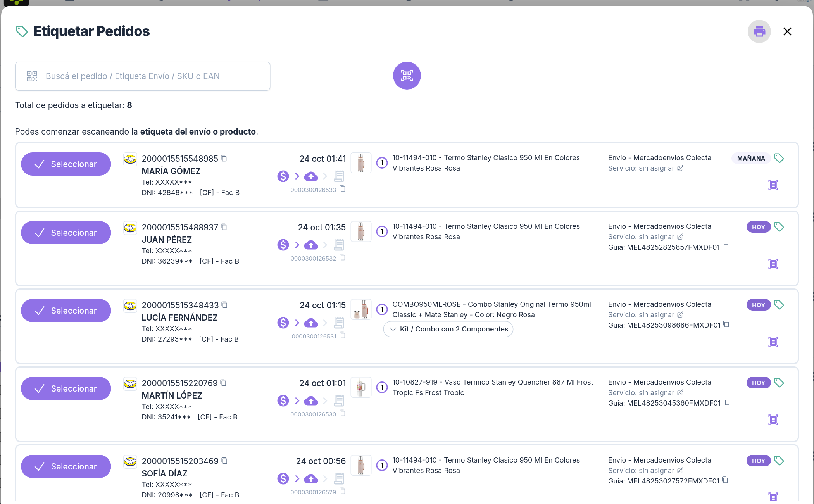Select Lucía Fernández order

coord(66,311)
